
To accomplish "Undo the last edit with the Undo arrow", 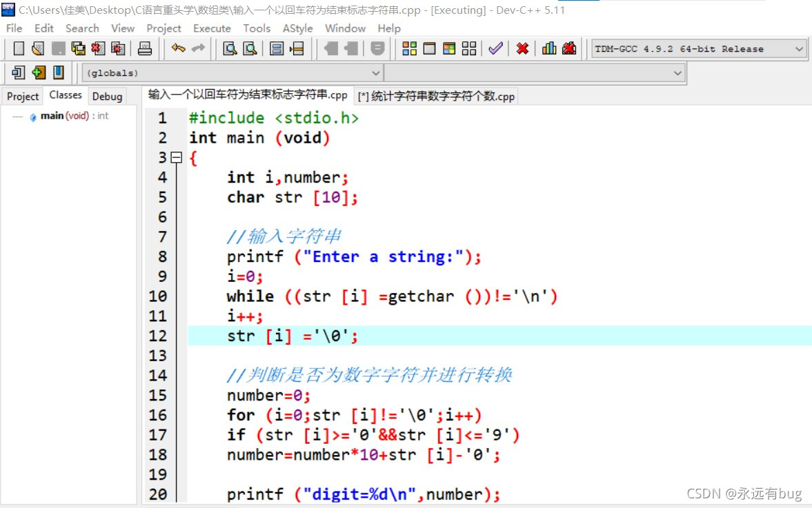I will point(178,48).
